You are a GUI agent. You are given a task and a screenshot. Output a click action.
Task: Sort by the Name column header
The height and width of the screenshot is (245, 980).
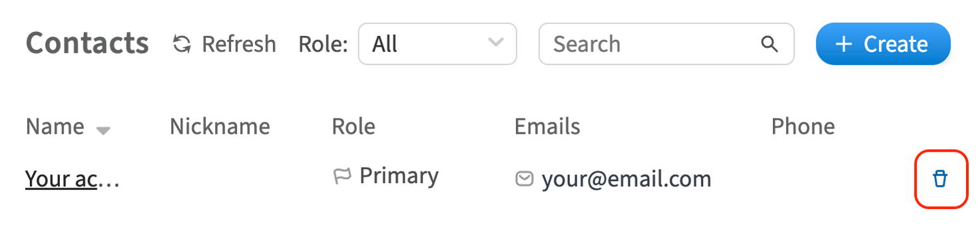tap(55, 126)
